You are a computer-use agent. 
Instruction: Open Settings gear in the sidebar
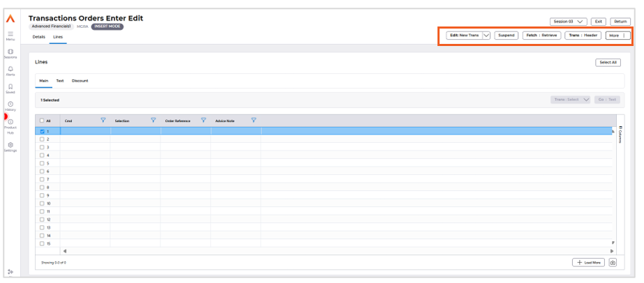coord(10,147)
